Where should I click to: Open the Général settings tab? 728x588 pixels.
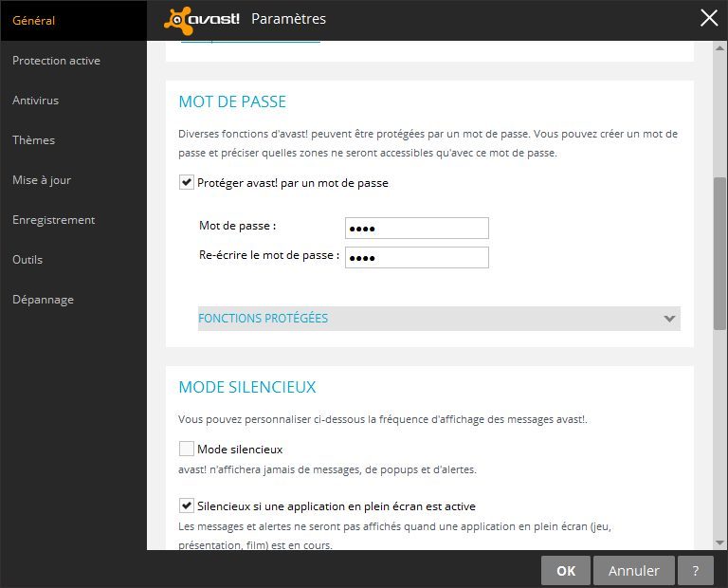(34, 21)
